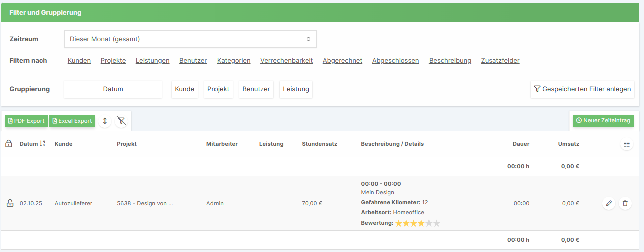Viewport: 644px width, 252px height.
Task: Create a Neuer Zeiteintrag
Action: click(x=603, y=121)
